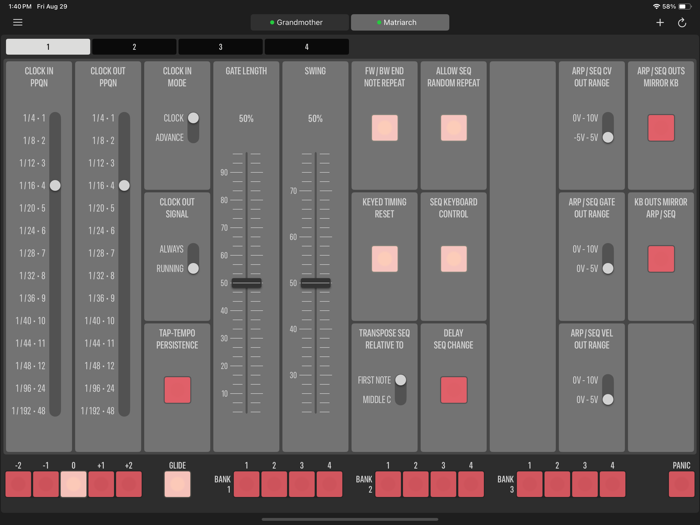Click Swing 50% value
The width and height of the screenshot is (700, 525).
315,118
